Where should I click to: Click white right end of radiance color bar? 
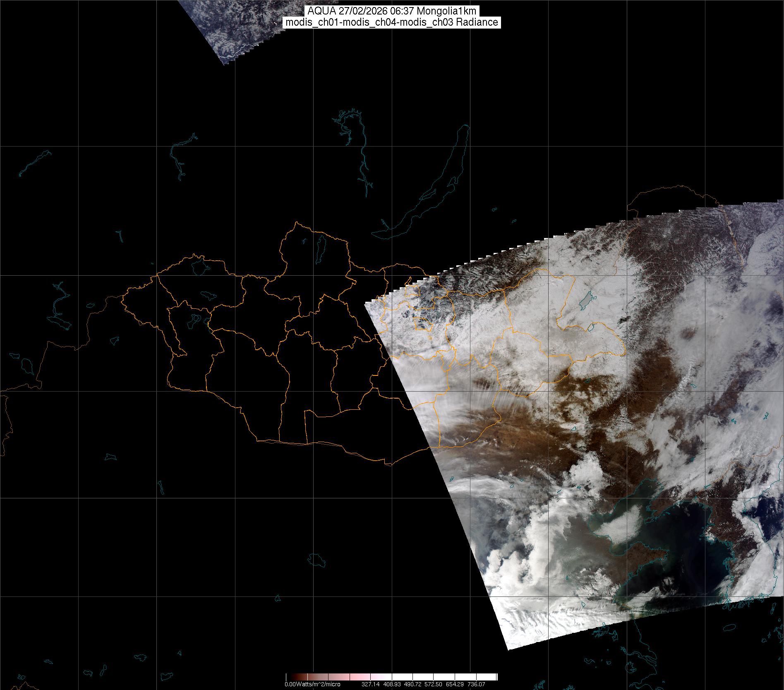pyautogui.click(x=488, y=677)
